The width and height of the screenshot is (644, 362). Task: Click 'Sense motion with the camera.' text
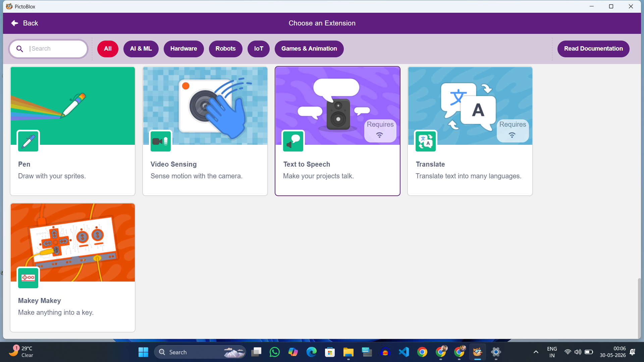pyautogui.click(x=196, y=176)
